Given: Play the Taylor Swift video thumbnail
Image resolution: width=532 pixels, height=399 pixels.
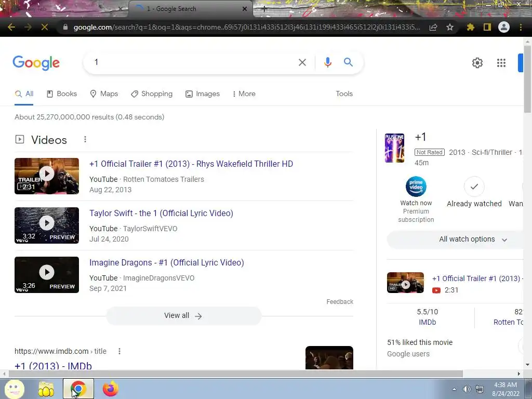Looking at the screenshot, I should pyautogui.click(x=47, y=225).
